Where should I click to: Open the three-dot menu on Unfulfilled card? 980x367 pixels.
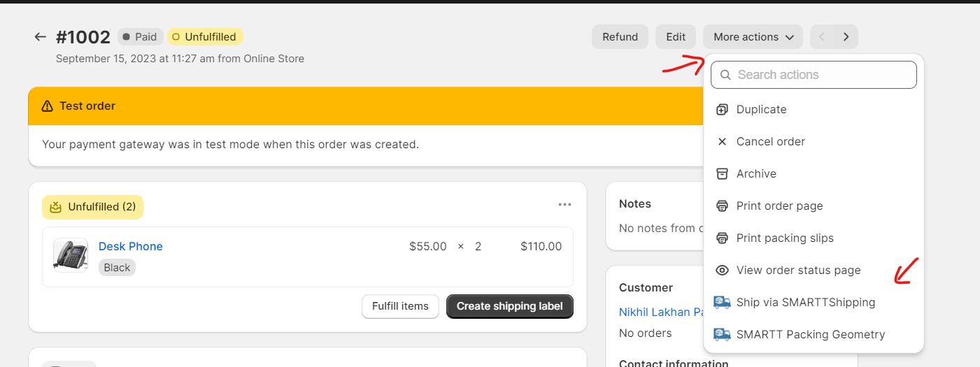(564, 205)
